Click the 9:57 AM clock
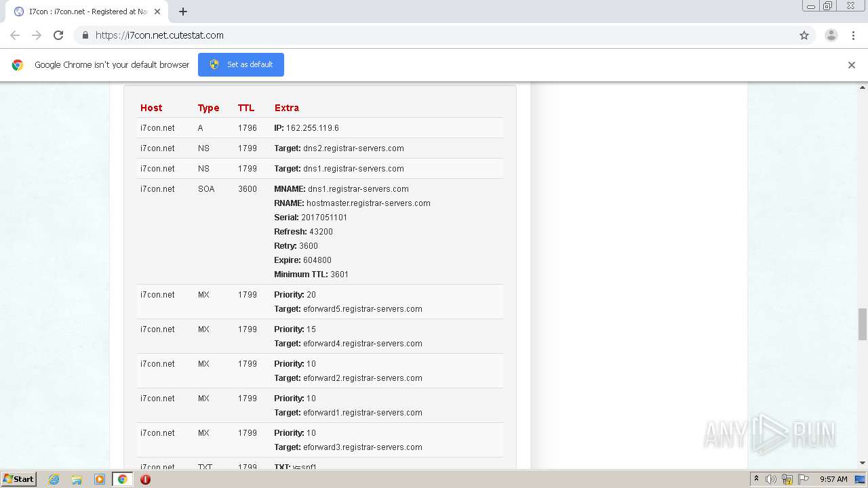 point(833,479)
